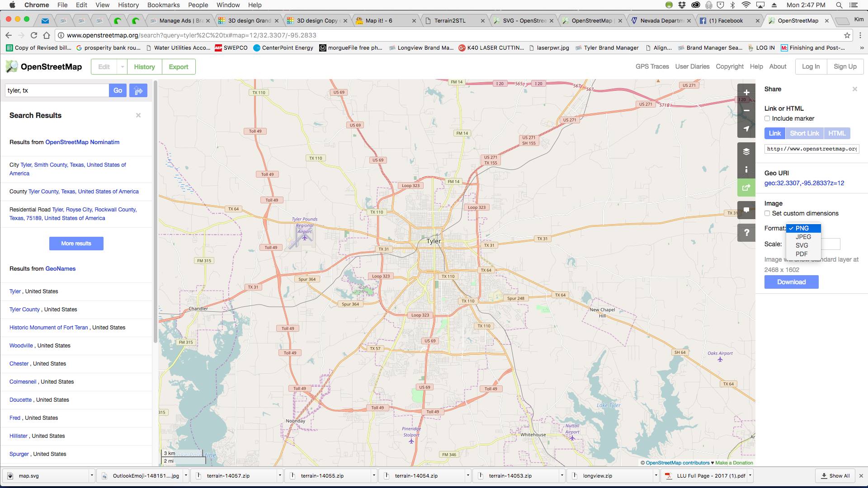Show my location with arrow icon
Viewport: 868px width, 488px height.
pyautogui.click(x=746, y=129)
